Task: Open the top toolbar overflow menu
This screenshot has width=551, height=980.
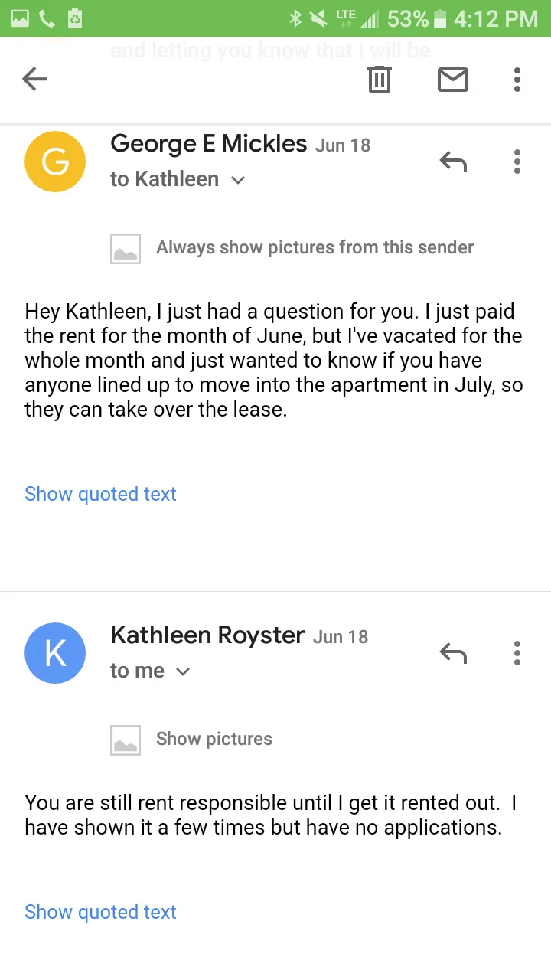Action: 517,79
